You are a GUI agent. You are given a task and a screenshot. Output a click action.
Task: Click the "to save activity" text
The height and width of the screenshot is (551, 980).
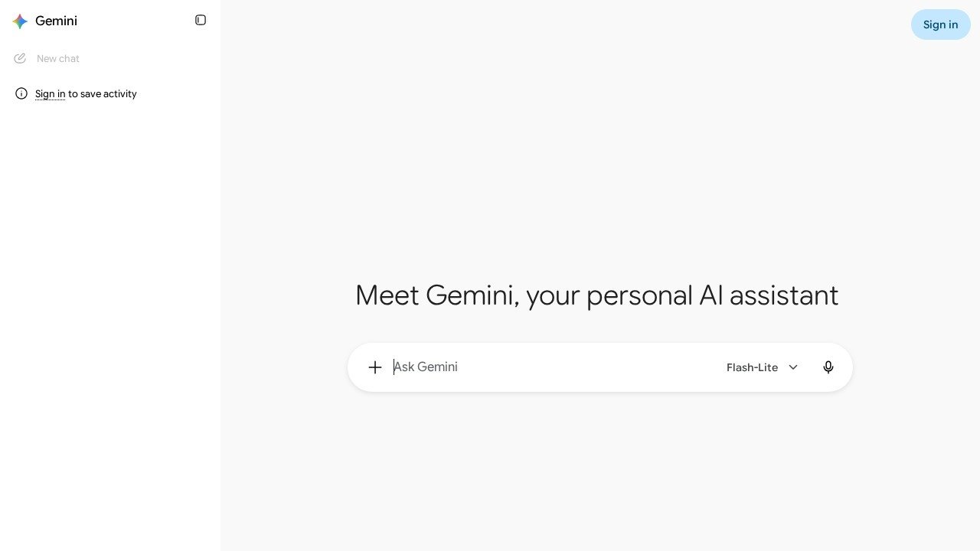click(x=103, y=94)
